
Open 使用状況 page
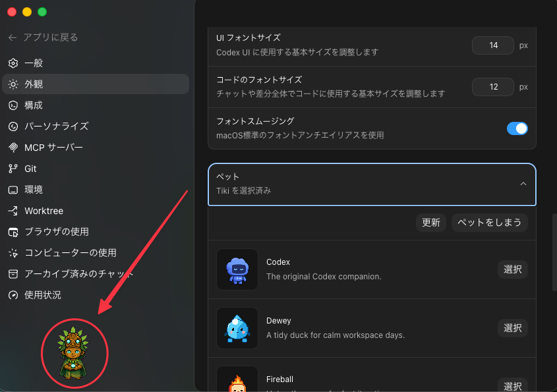[96, 295]
